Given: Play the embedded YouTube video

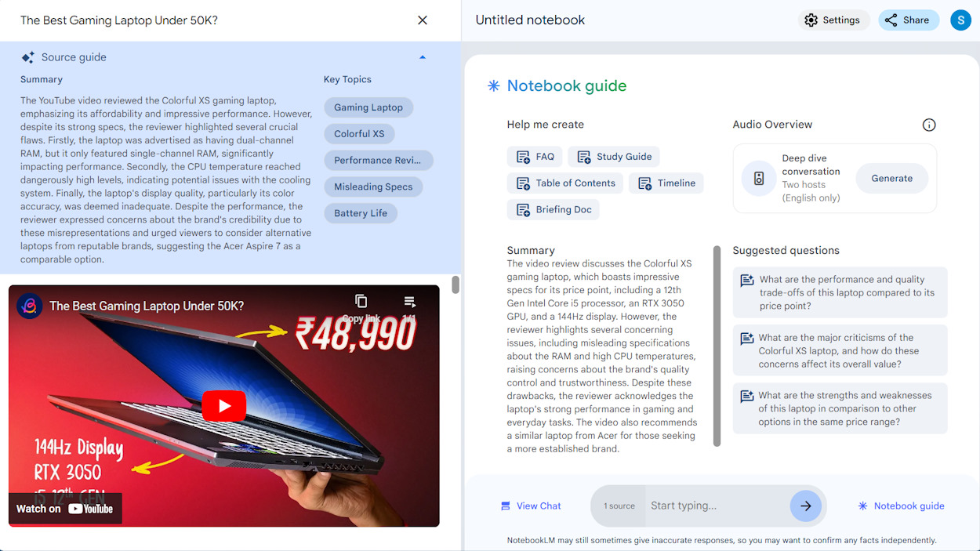Looking at the screenshot, I should click(224, 406).
